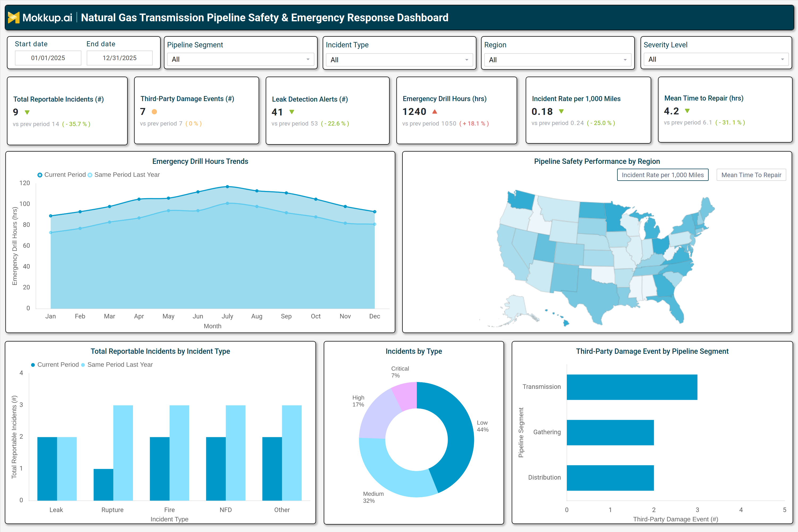
Task: Click the dashboard title in the header
Action: (x=265, y=18)
